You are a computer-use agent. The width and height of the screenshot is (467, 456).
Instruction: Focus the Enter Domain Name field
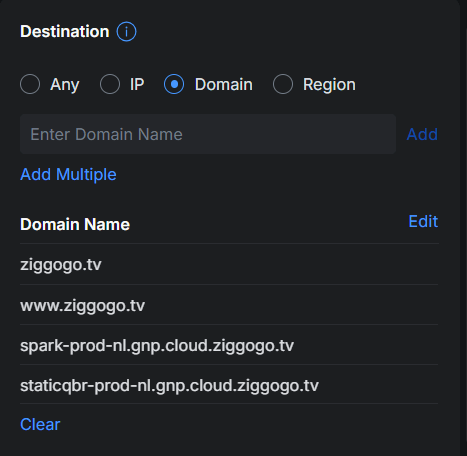point(208,134)
